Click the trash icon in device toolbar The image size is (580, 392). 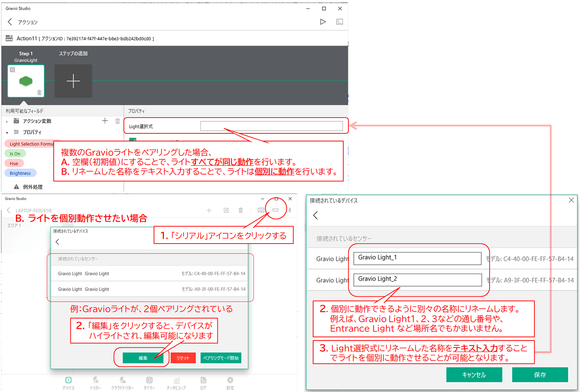(x=241, y=210)
